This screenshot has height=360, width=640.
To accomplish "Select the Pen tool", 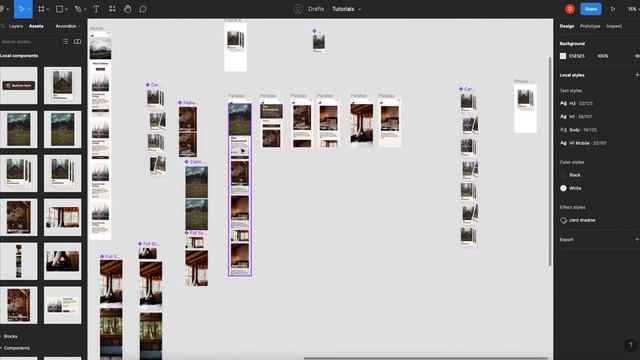I will tap(78, 9).
